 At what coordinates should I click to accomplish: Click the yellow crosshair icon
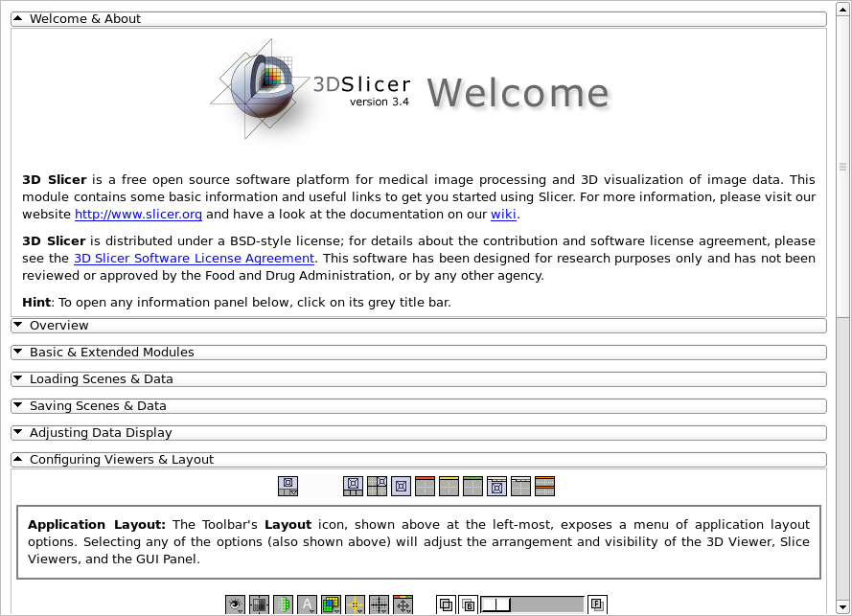point(356,605)
